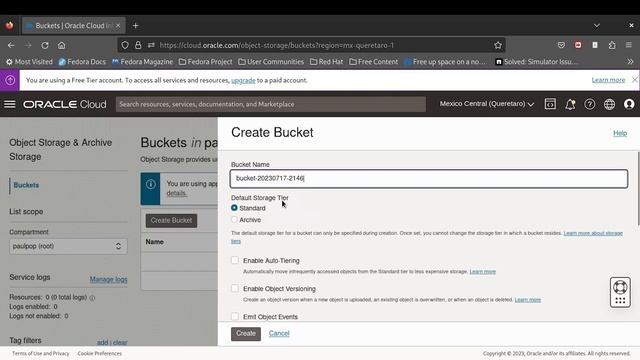The height and width of the screenshot is (360, 640).
Task: Open the Mexico Central (Queretaro) region selector
Action: tap(487, 104)
